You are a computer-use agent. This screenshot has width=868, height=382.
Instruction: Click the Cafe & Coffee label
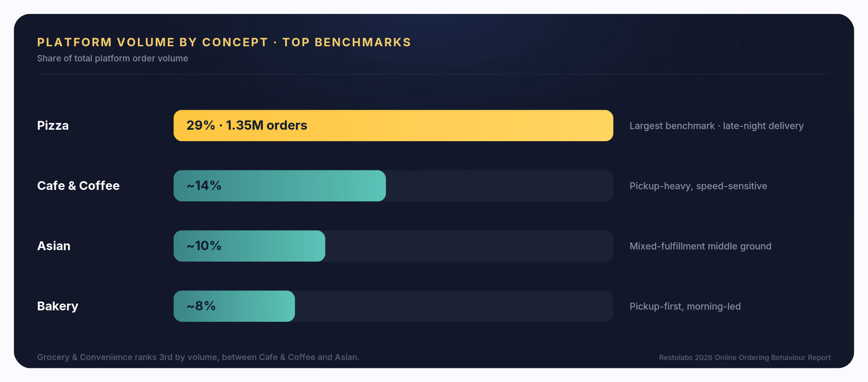[78, 186]
